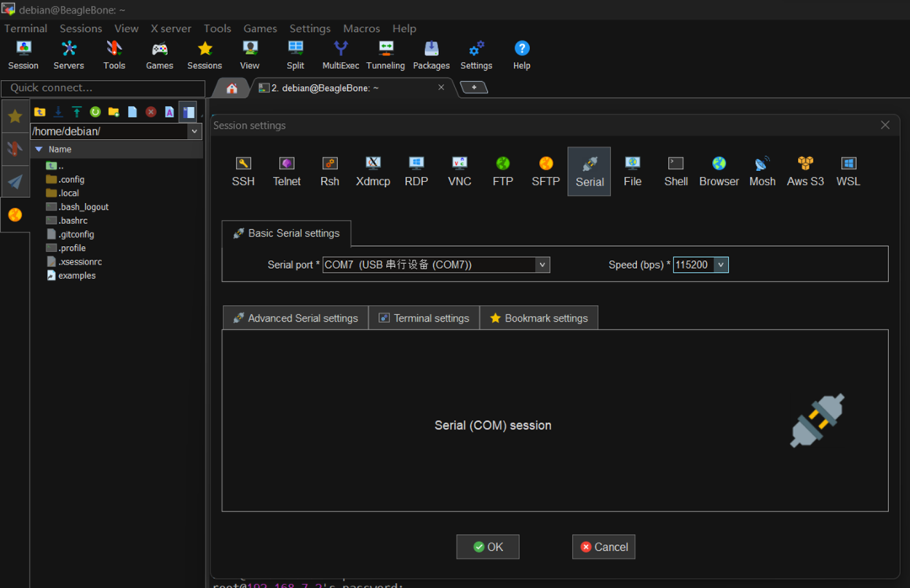Go to the home tab

pos(232,88)
